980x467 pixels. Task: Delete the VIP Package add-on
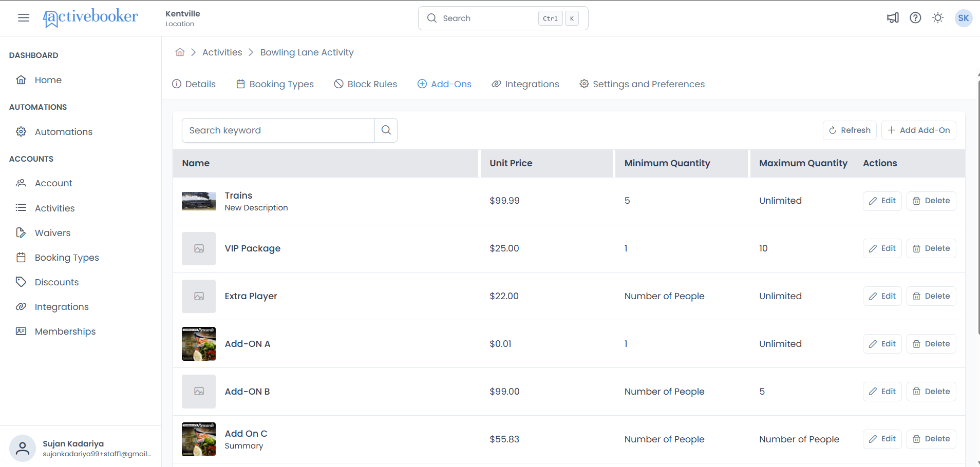931,248
